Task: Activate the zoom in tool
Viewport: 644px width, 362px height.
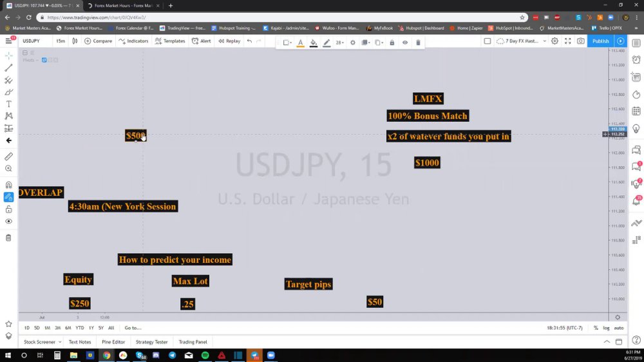Action: click(x=8, y=169)
